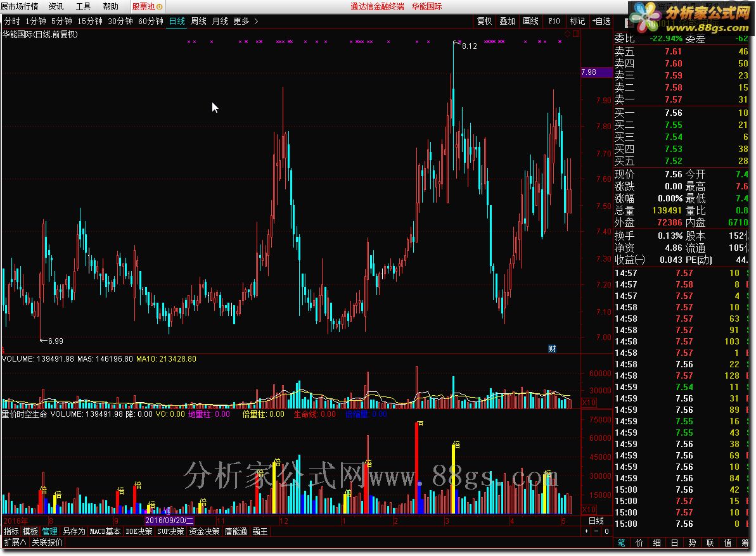Viewport: 756px width, 556px height.
Task: Select the 值 value tab
Action: [727, 543]
